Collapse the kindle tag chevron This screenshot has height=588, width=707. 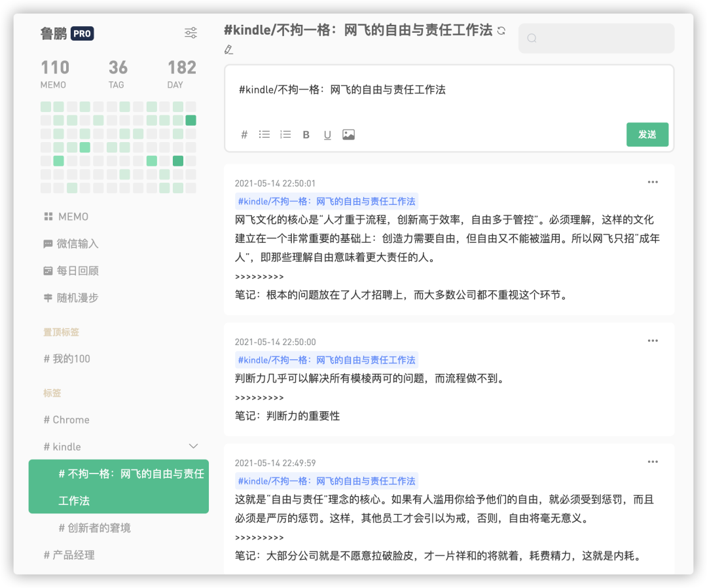[x=193, y=447]
